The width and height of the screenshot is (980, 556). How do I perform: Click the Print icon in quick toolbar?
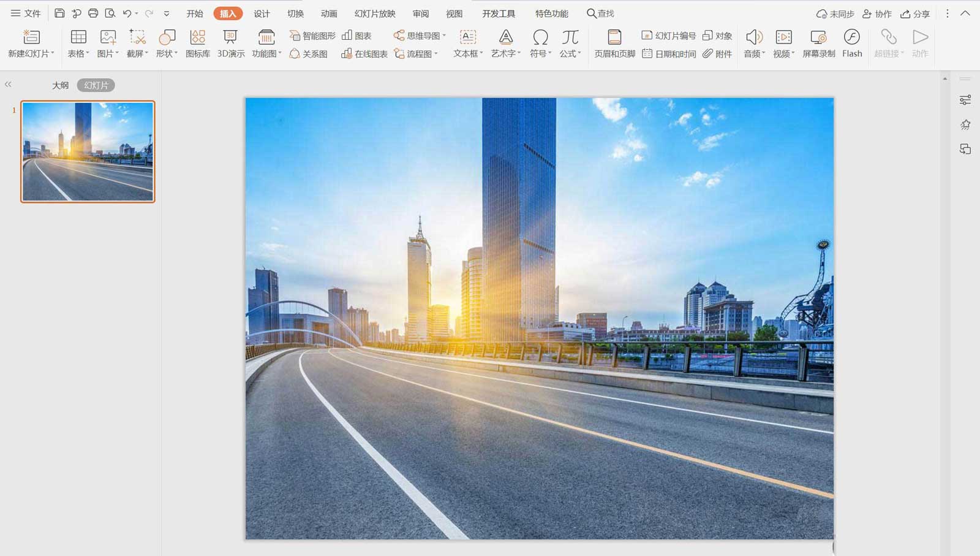(x=93, y=13)
